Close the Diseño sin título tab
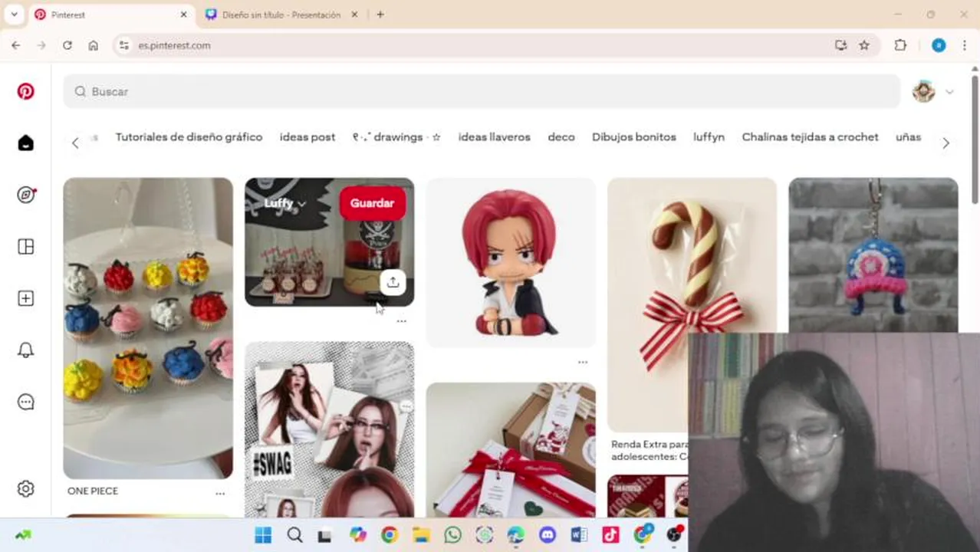980x552 pixels. tap(354, 15)
